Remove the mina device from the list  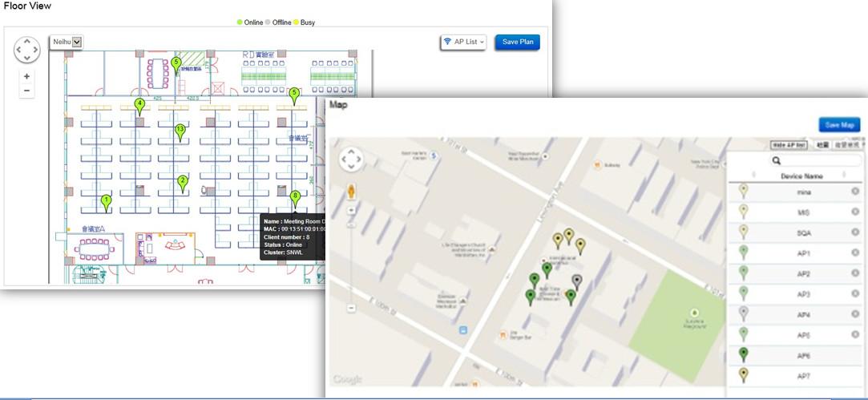tap(855, 192)
